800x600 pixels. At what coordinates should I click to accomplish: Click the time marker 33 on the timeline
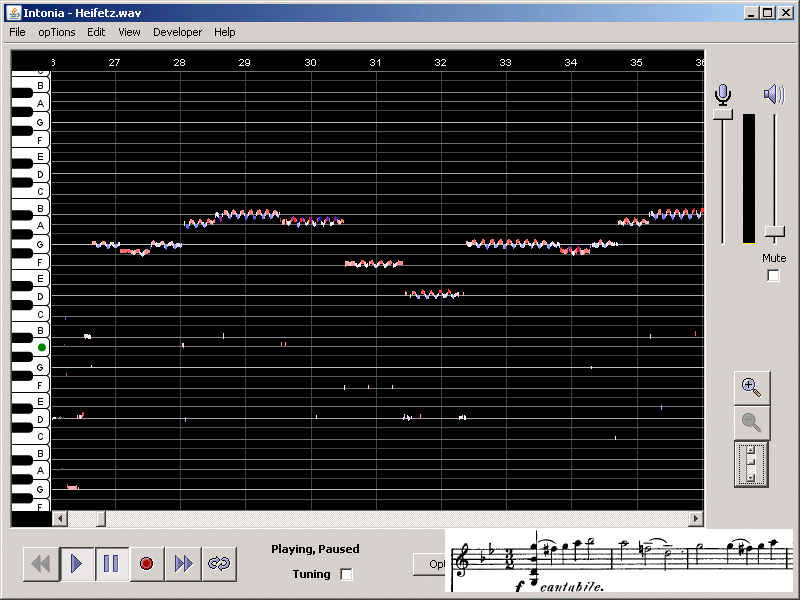505,62
